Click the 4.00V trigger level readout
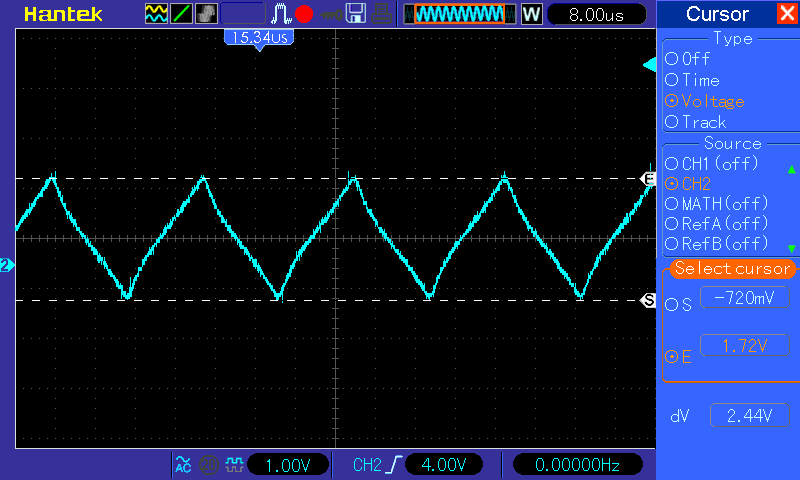800x480 pixels. coord(444,464)
